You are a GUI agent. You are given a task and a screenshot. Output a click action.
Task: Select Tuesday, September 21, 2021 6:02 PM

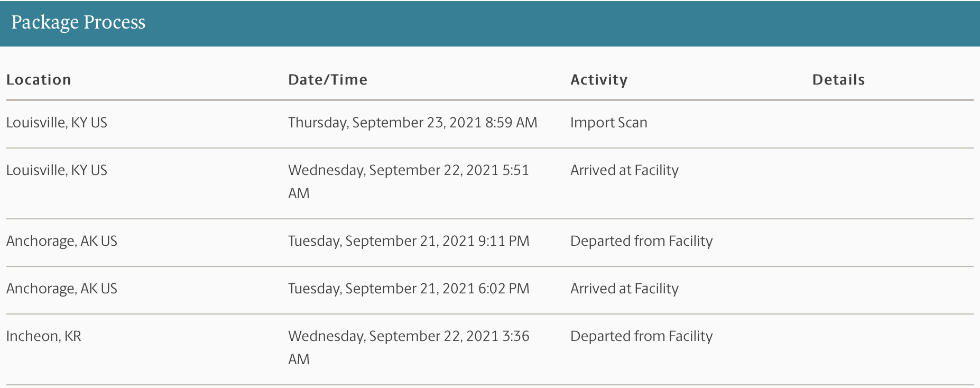[x=409, y=289]
